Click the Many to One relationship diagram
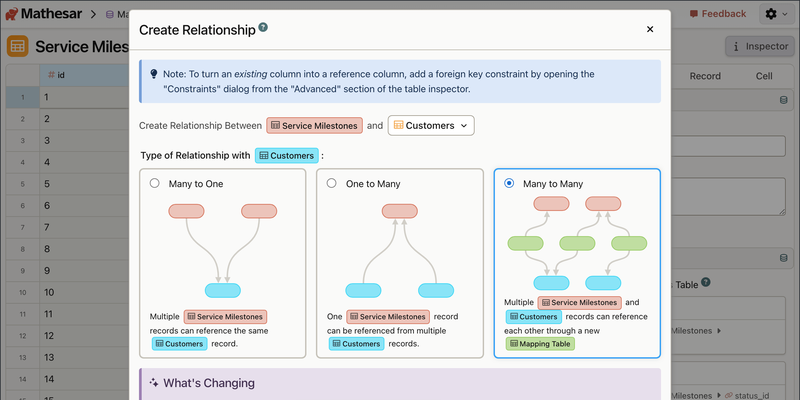The width and height of the screenshot is (800, 400). (222, 251)
